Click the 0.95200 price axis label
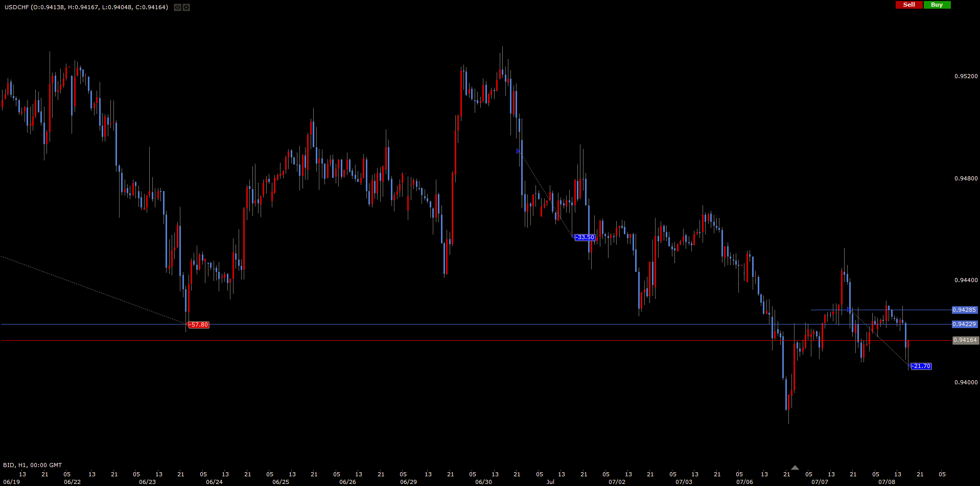980x486 pixels. click(966, 77)
